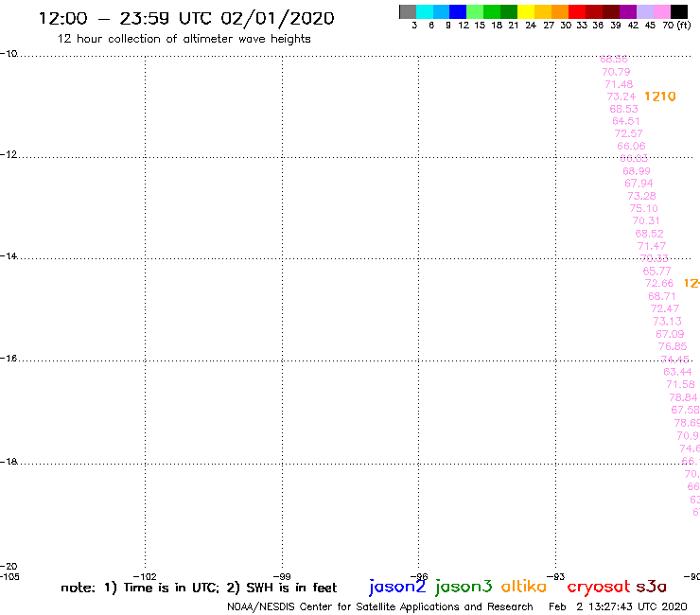Click the orange 1210 time label
The image size is (700, 615).
point(660,97)
